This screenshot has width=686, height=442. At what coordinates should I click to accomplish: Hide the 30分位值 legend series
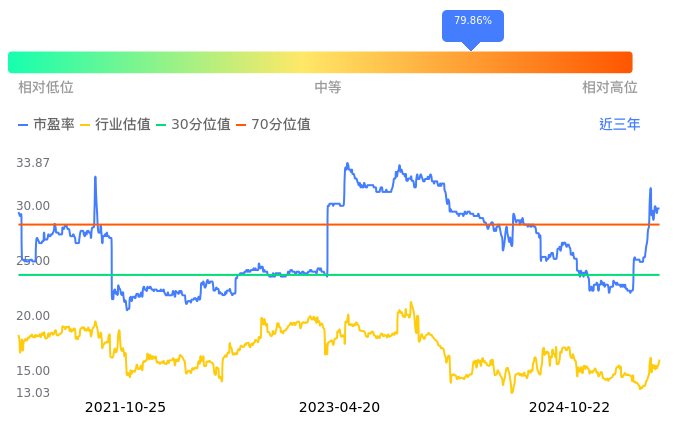(x=193, y=125)
